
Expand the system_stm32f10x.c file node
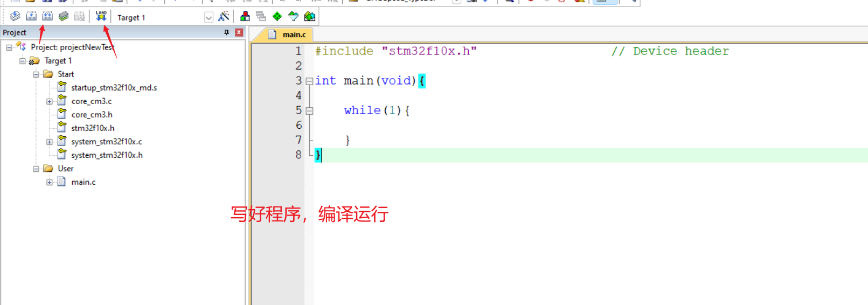(50, 142)
